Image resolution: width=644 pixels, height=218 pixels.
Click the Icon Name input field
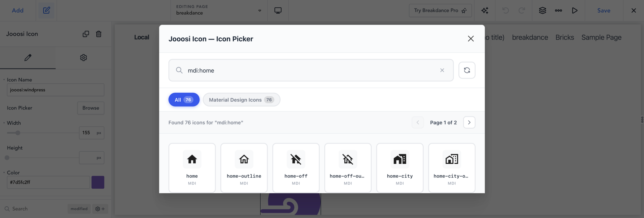pos(56,90)
